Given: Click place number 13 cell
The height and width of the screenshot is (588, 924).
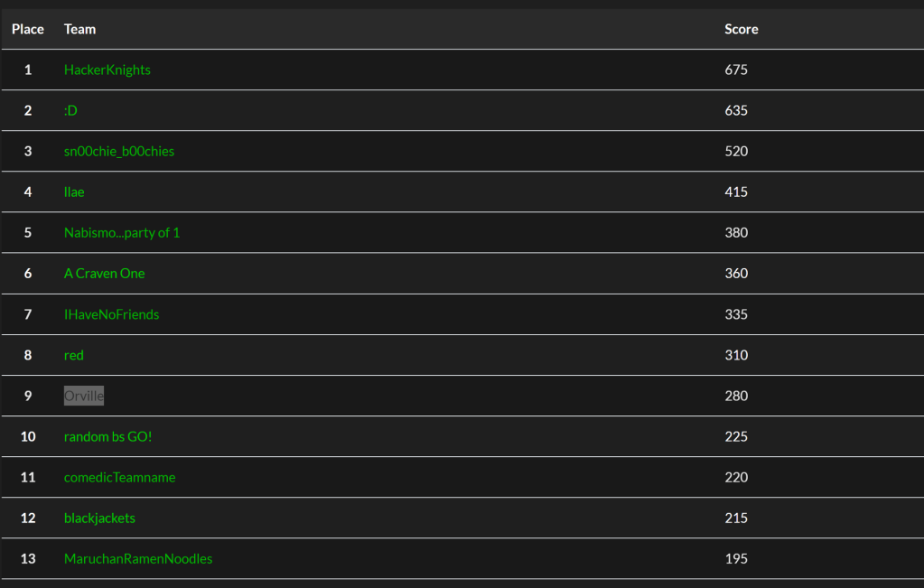Looking at the screenshot, I should [28, 558].
